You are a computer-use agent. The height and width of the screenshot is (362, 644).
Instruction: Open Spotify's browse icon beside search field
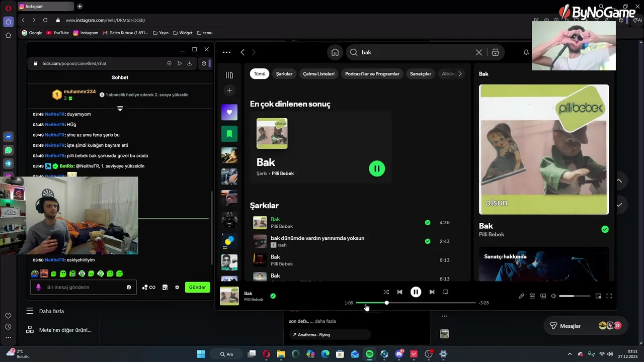pos(495,52)
